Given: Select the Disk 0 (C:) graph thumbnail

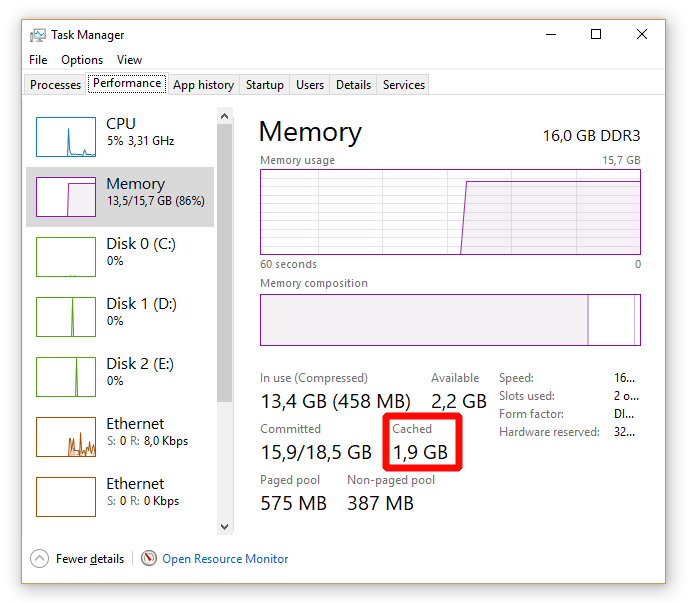Looking at the screenshot, I should (x=66, y=257).
